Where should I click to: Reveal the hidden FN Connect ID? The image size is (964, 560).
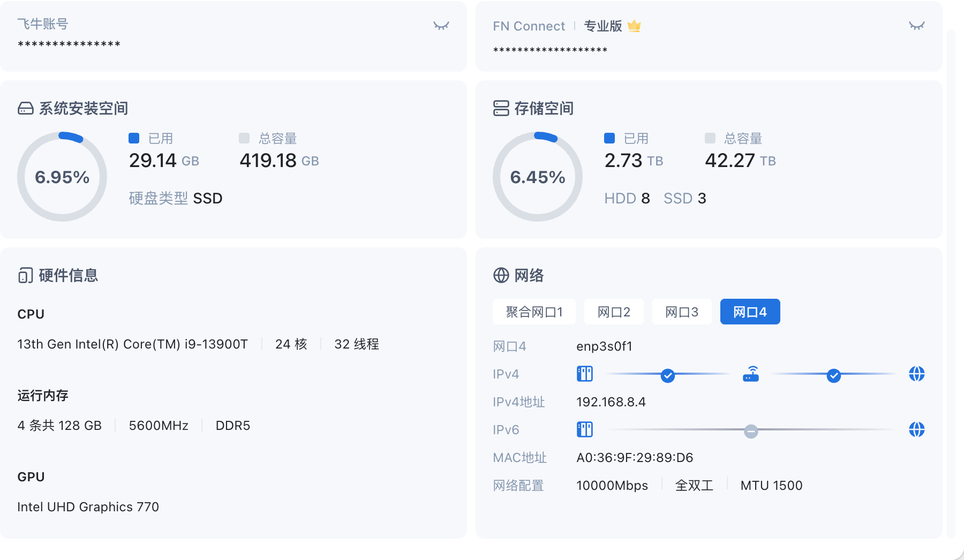coord(916,26)
